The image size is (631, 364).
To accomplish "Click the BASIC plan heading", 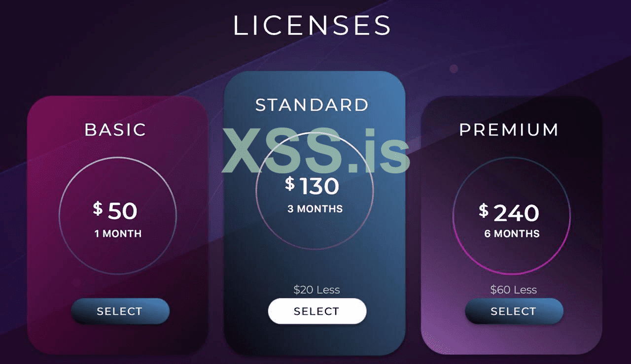I will click(x=115, y=130).
